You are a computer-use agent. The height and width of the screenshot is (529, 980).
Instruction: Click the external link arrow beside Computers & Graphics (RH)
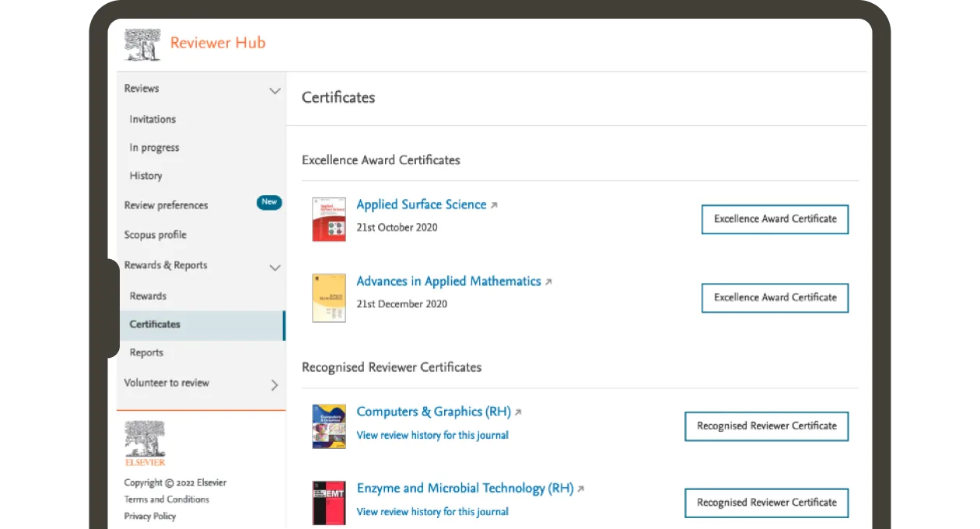pyautogui.click(x=518, y=412)
